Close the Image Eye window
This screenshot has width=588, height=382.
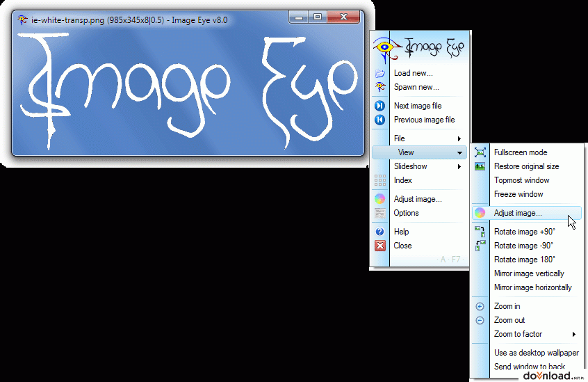click(x=343, y=17)
